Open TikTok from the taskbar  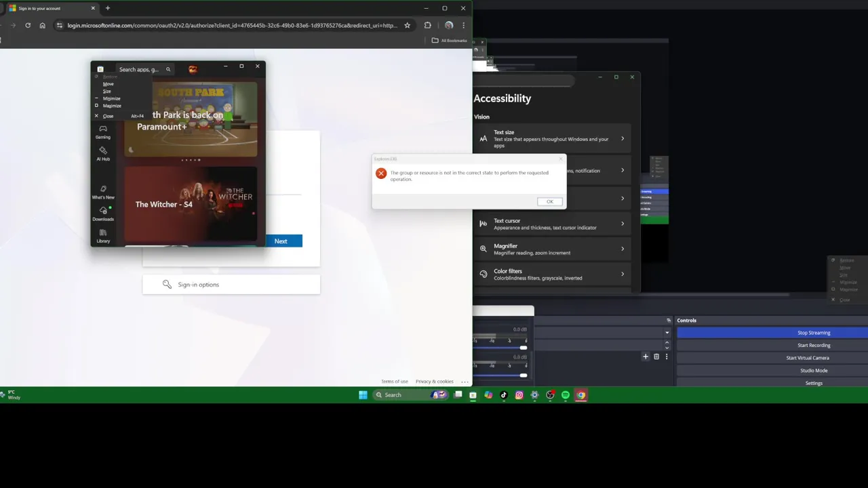tap(504, 395)
